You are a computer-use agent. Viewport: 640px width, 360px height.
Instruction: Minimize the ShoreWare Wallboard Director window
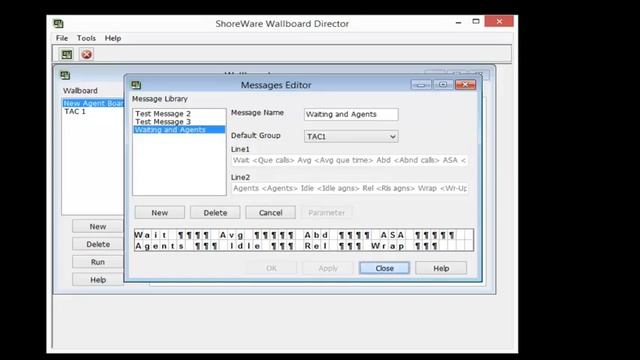tap(458, 22)
